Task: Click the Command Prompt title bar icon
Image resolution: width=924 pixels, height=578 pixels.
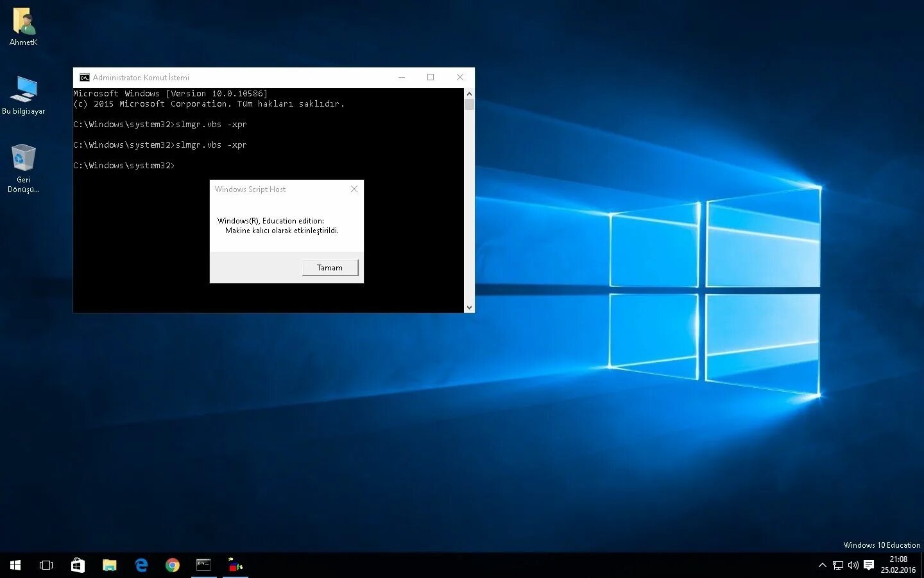Action: tap(84, 78)
